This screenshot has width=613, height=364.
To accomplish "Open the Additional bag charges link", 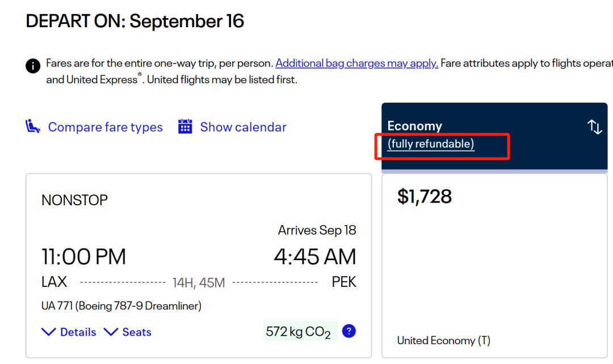I will (x=356, y=63).
